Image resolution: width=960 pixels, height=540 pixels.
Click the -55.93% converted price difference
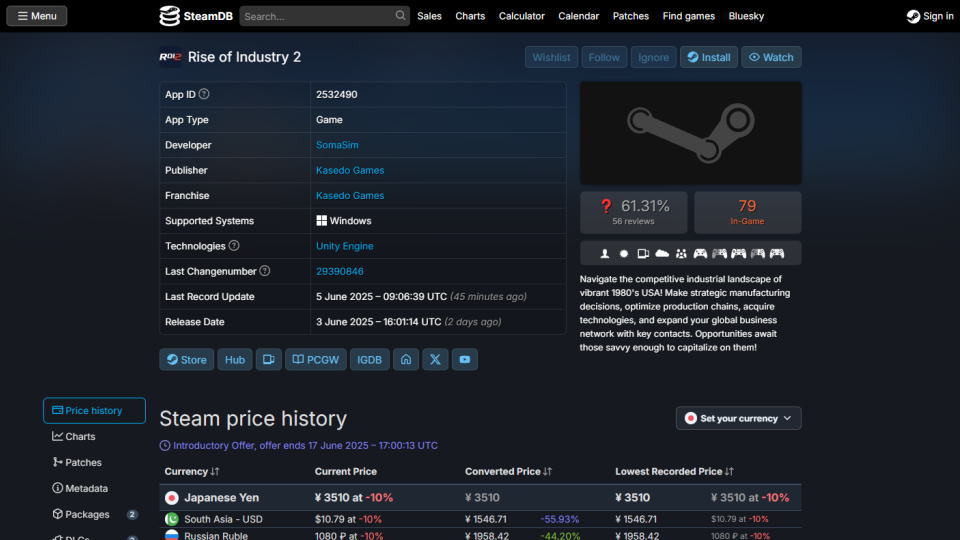559,519
